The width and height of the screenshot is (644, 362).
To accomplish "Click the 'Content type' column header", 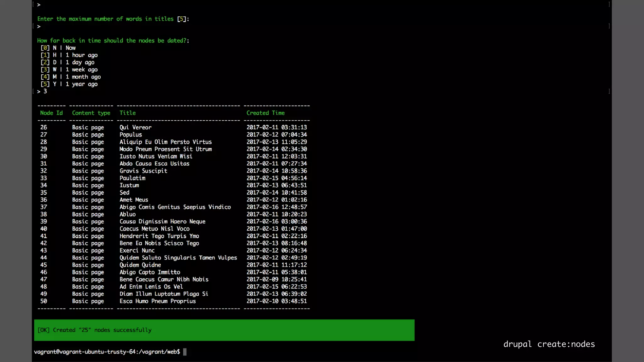I will [x=91, y=113].
